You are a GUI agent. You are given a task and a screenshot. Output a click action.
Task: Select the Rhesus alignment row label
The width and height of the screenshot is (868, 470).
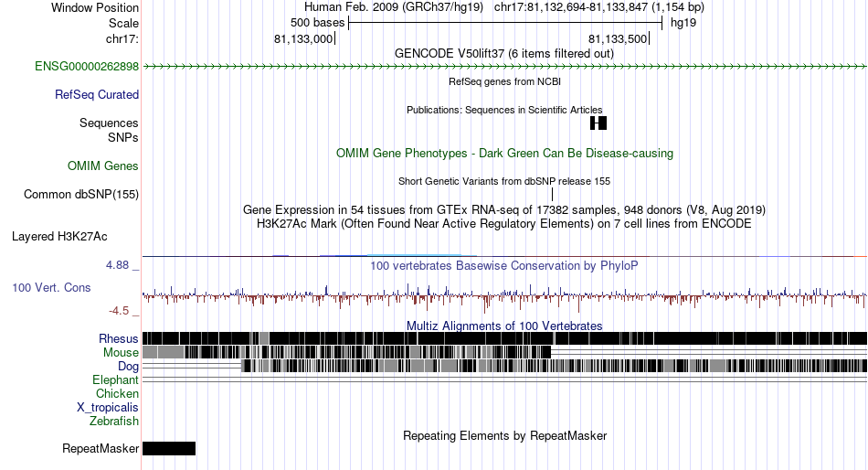pos(119,338)
